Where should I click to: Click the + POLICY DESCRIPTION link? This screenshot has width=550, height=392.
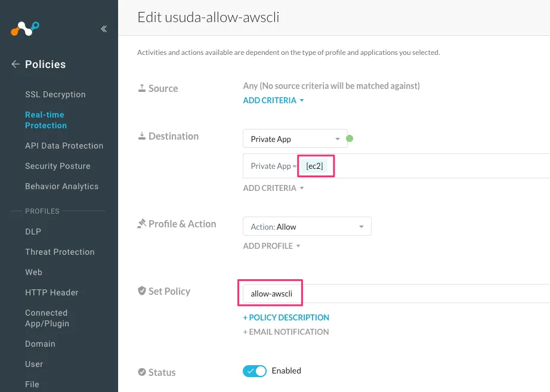pyautogui.click(x=286, y=317)
